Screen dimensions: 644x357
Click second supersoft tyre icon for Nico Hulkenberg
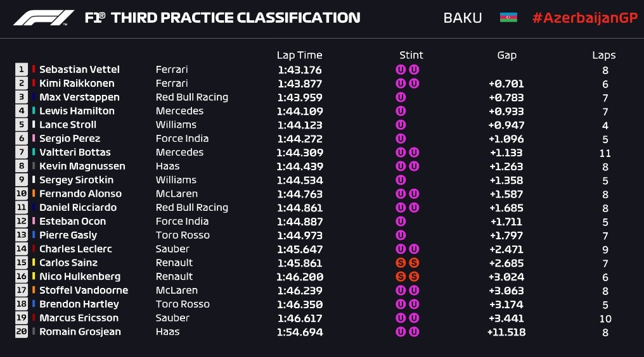coord(414,277)
